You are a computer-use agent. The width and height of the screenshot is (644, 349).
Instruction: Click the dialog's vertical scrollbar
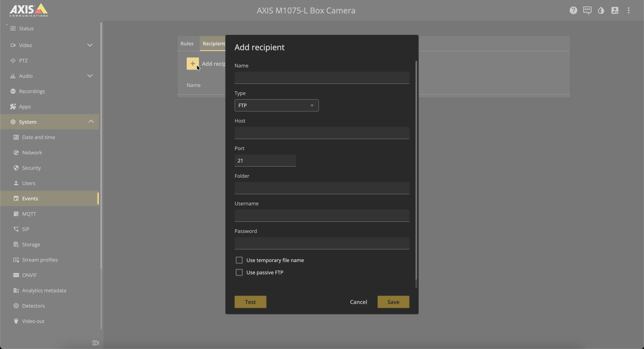point(416,170)
